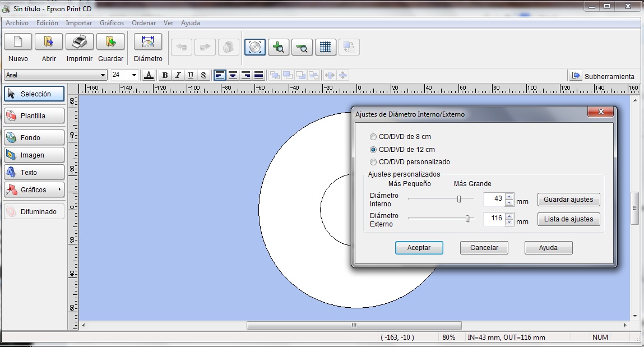Align text to the right

pyautogui.click(x=245, y=75)
